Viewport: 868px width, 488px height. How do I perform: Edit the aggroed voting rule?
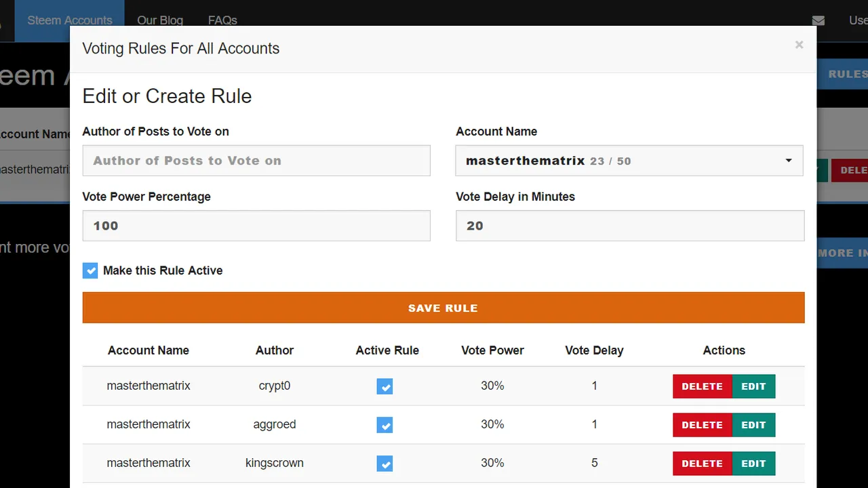click(x=753, y=425)
